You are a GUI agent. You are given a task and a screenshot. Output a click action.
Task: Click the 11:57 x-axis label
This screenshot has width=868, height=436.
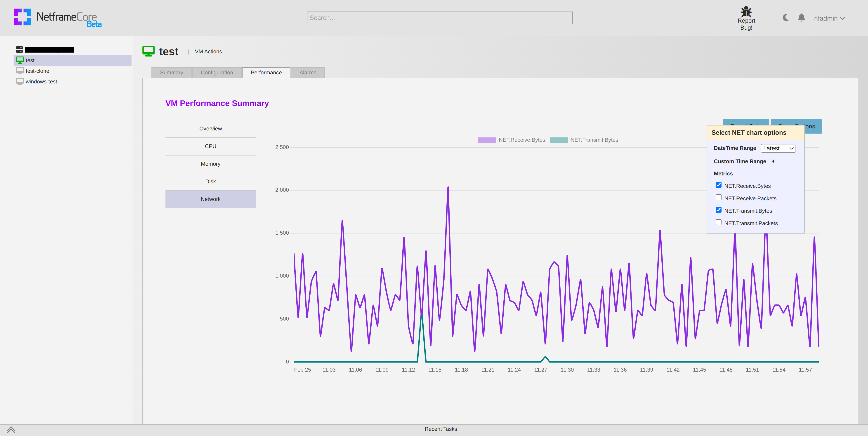coord(805,370)
